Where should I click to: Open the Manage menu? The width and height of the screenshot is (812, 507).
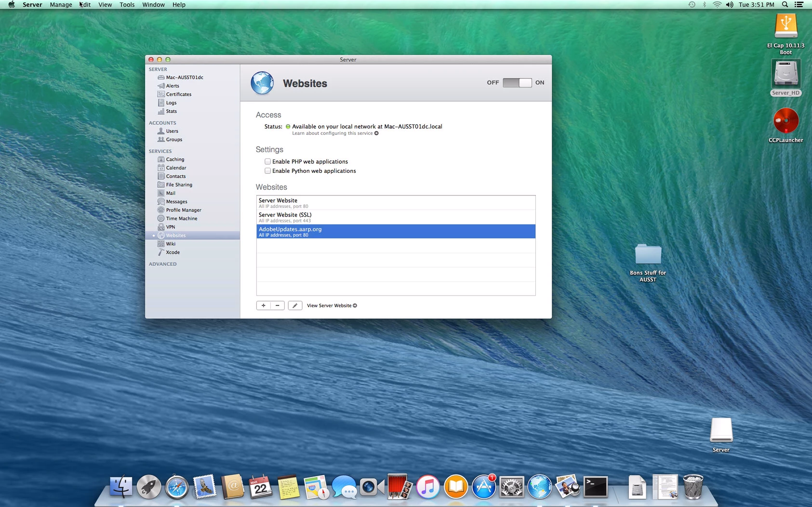tap(61, 4)
